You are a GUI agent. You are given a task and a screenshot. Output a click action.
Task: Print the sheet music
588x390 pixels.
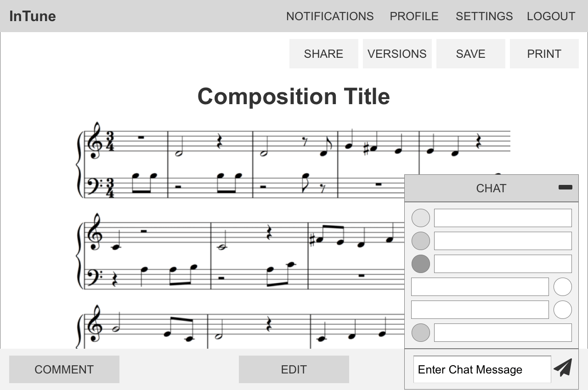click(544, 54)
